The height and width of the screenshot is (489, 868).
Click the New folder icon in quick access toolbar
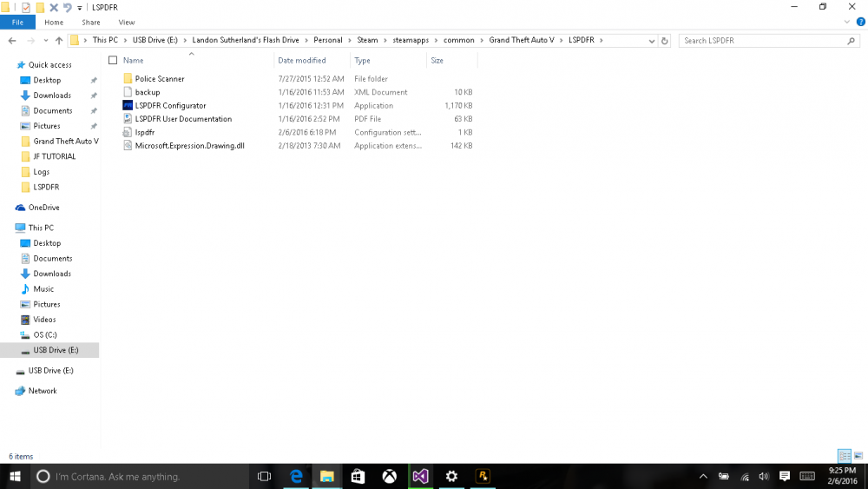point(40,8)
